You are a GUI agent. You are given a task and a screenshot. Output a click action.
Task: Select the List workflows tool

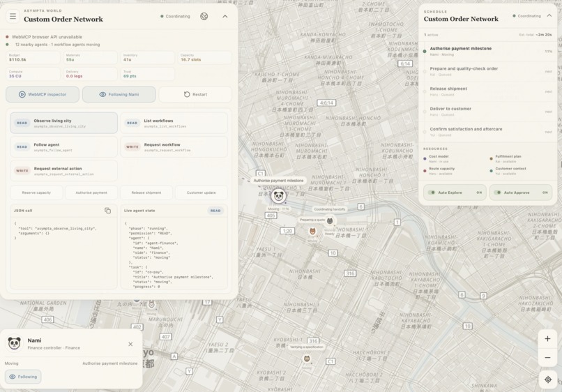pos(174,123)
